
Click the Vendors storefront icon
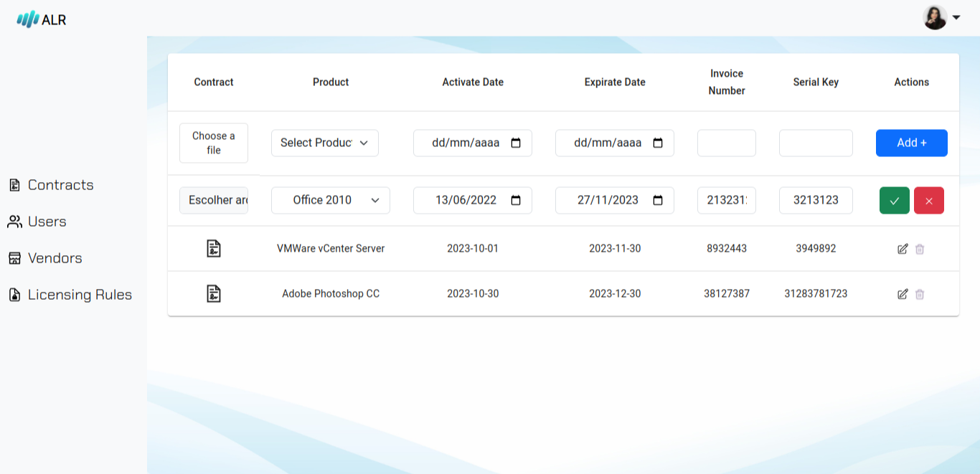[x=14, y=258]
